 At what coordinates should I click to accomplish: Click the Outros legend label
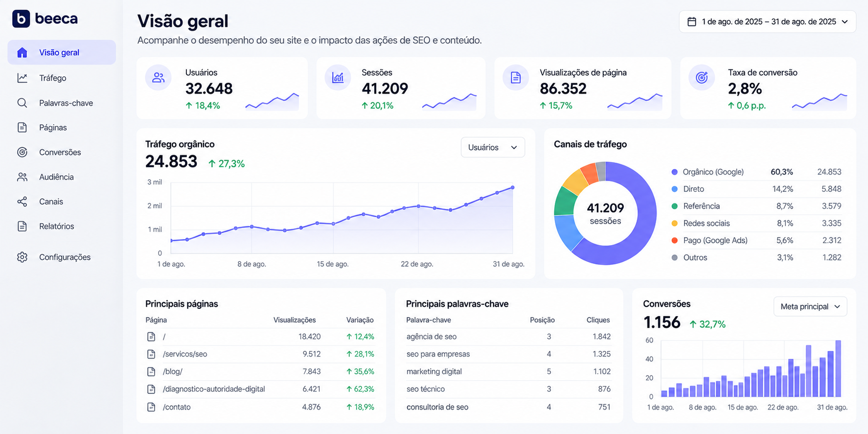click(x=695, y=257)
